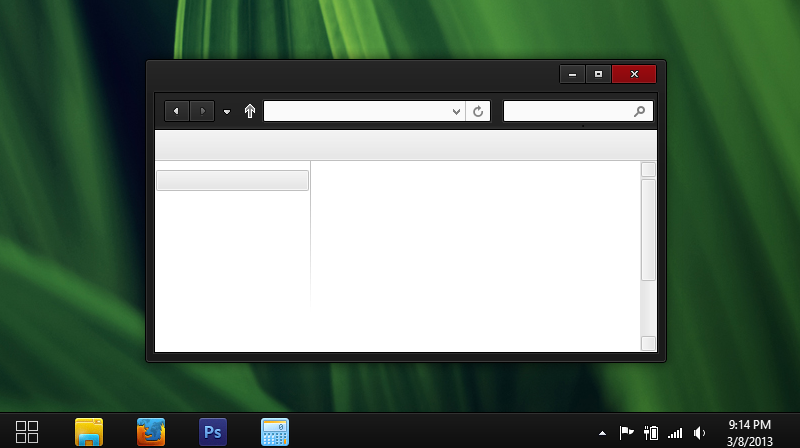800x448 pixels.
Task: Open Photoshop from the taskbar
Action: point(213,432)
